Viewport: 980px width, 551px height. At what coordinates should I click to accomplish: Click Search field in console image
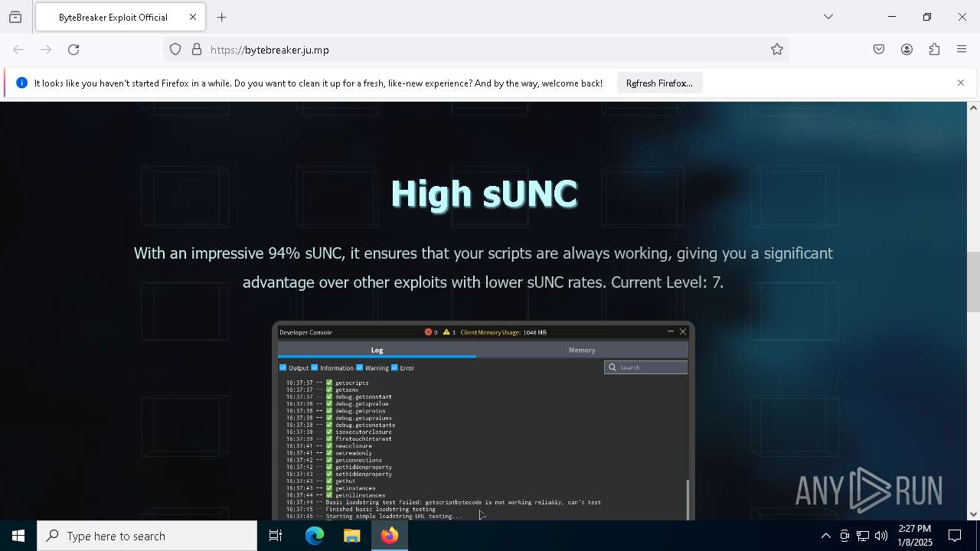coord(646,367)
